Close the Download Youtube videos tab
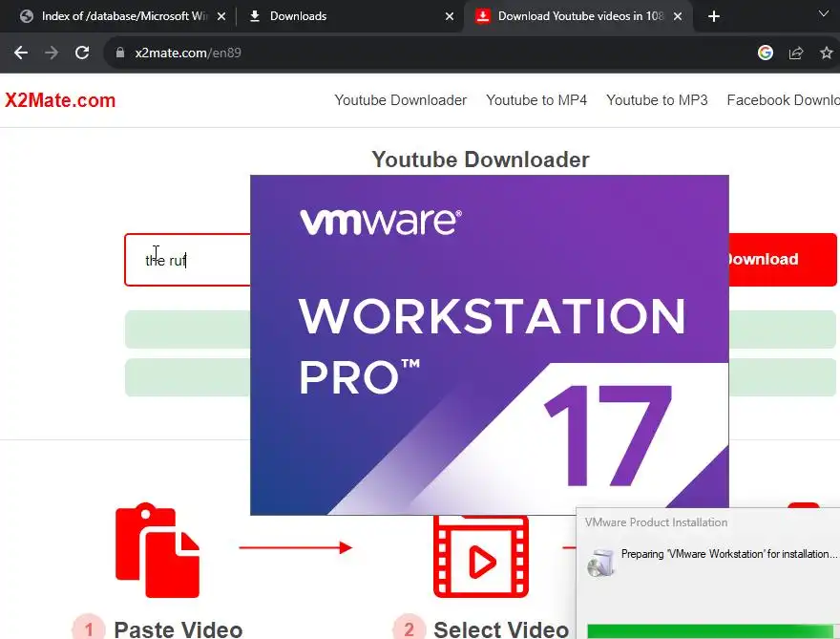The height and width of the screenshot is (639, 840). point(678,16)
